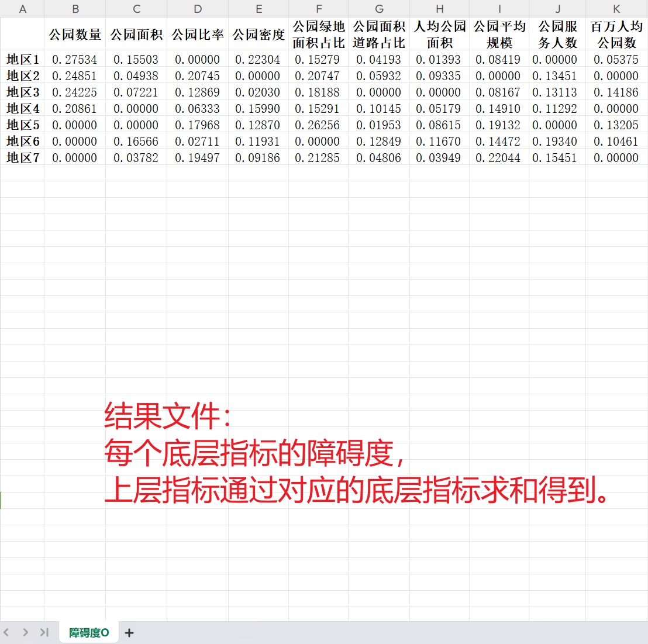Select cell with value 0.22044
648x644 pixels.
tap(499, 157)
